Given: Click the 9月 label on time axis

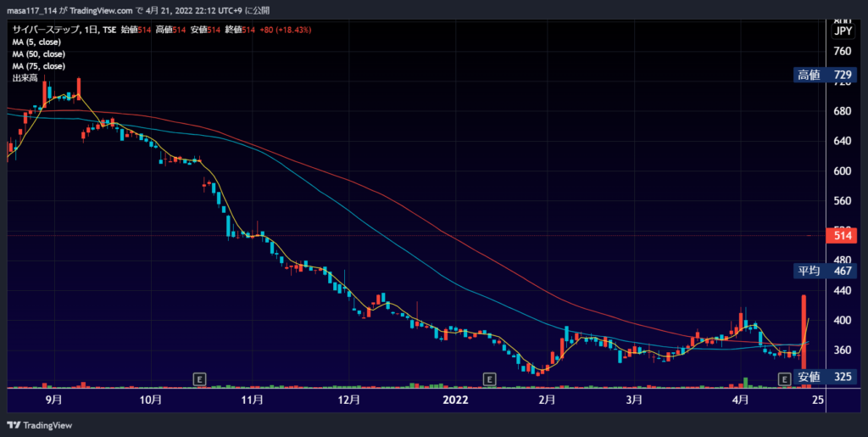Looking at the screenshot, I should pyautogui.click(x=53, y=400).
